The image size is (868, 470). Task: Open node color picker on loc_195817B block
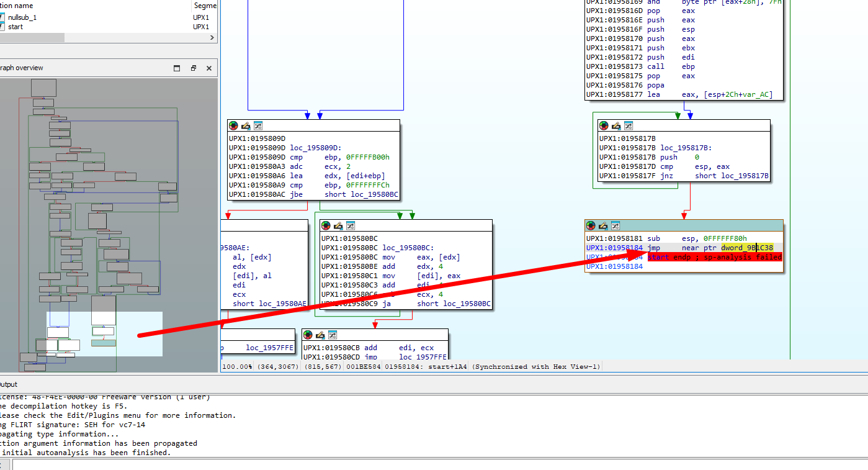point(604,125)
